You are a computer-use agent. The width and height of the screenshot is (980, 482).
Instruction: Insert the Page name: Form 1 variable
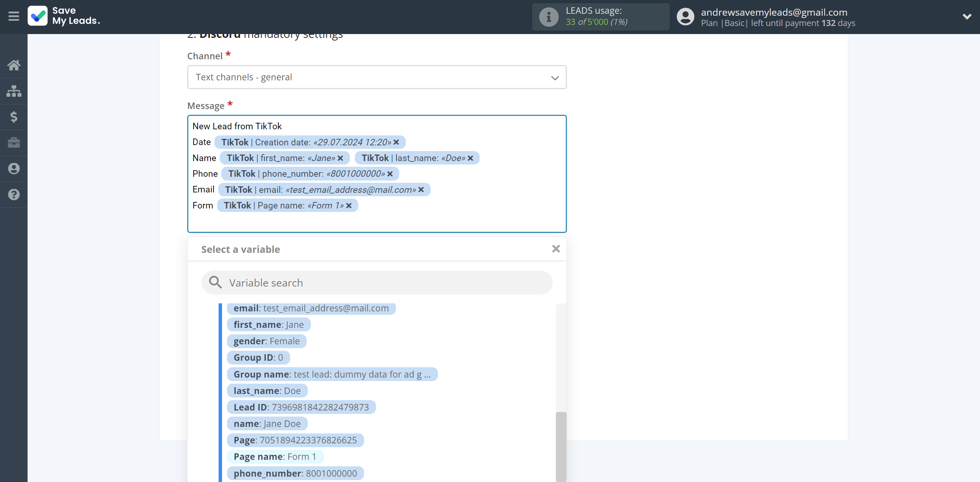pyautogui.click(x=275, y=456)
